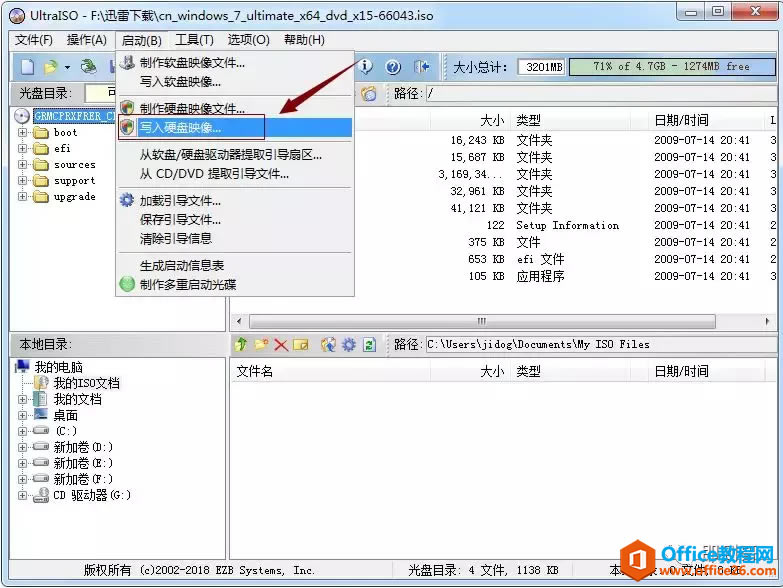This screenshot has width=783, height=588.
Task: Open the 操作(A) menu
Action: click(x=86, y=40)
